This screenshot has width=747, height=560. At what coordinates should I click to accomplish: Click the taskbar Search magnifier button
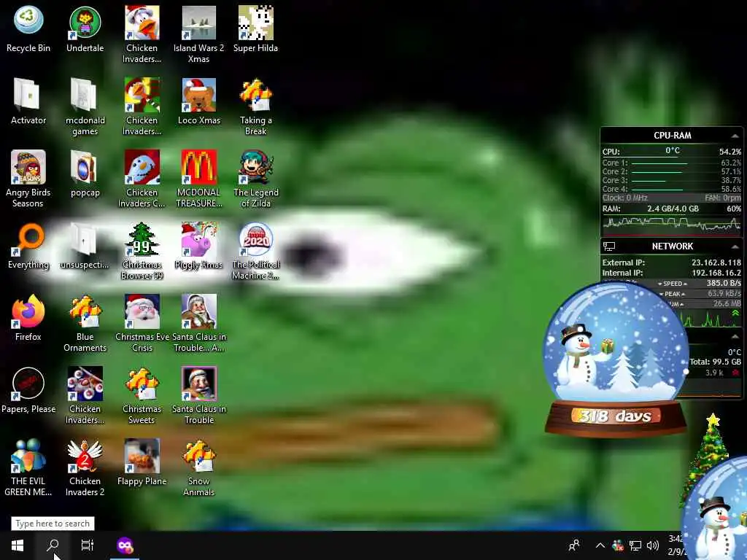click(x=53, y=545)
